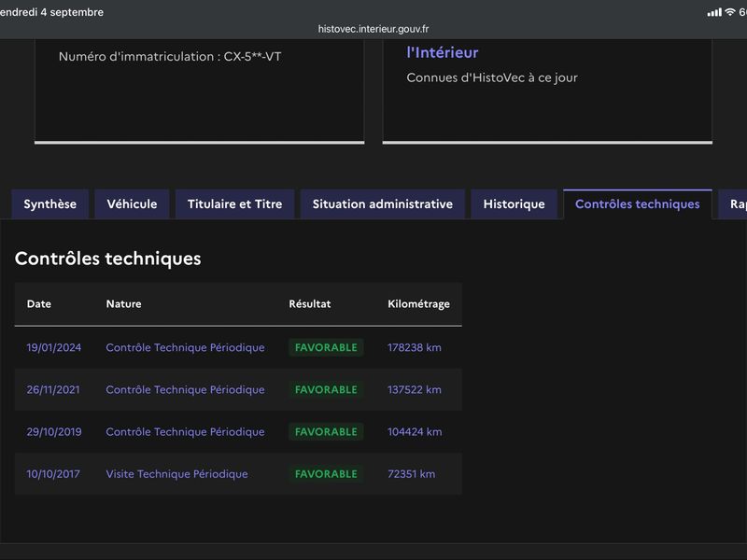Open the Titulaire et Titre tab
The image size is (747, 560).
(x=235, y=204)
